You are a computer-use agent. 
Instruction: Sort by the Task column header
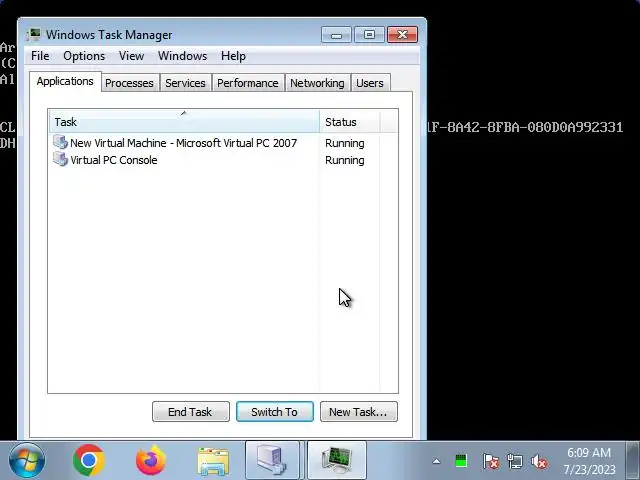(184, 122)
